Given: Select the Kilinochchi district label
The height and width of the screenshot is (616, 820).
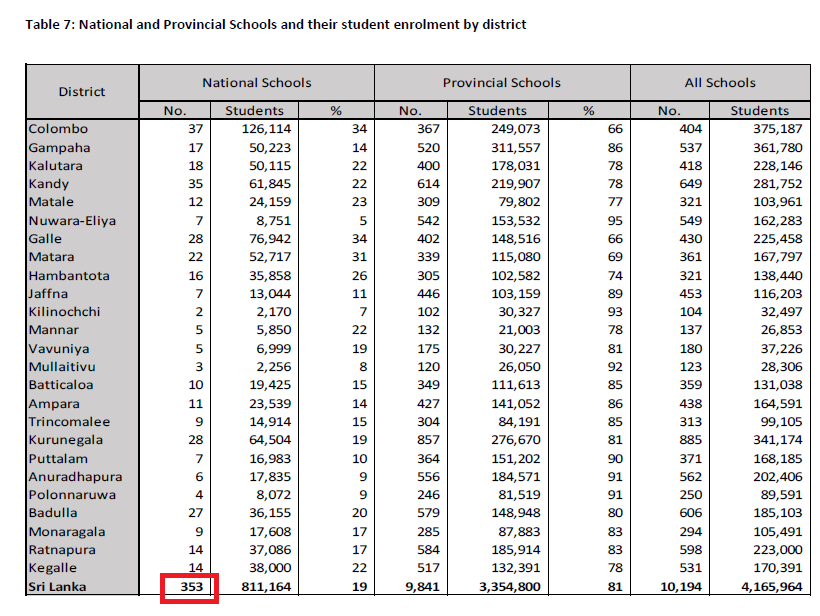Looking at the screenshot, I should [x=56, y=311].
